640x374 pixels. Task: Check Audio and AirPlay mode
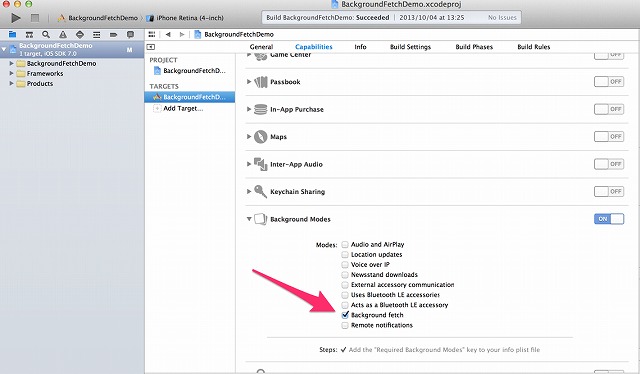tap(345, 245)
